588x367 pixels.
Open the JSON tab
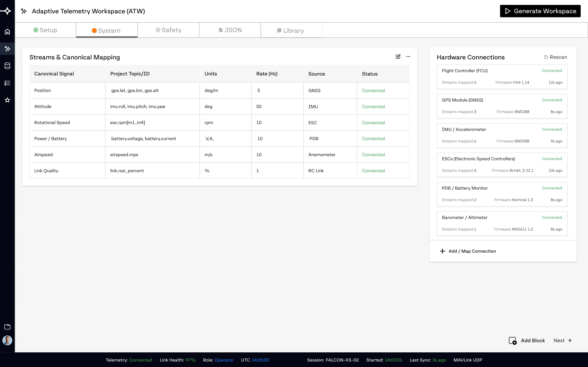point(230,30)
